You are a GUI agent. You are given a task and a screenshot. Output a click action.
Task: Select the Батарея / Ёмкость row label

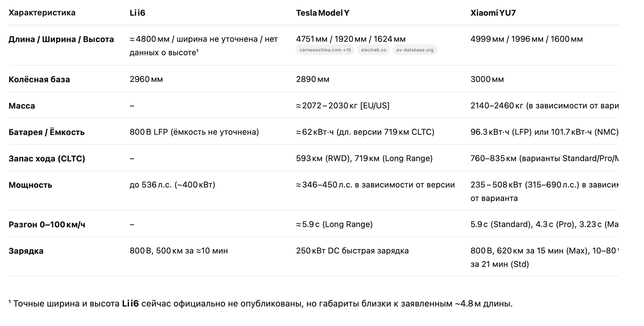(46, 132)
